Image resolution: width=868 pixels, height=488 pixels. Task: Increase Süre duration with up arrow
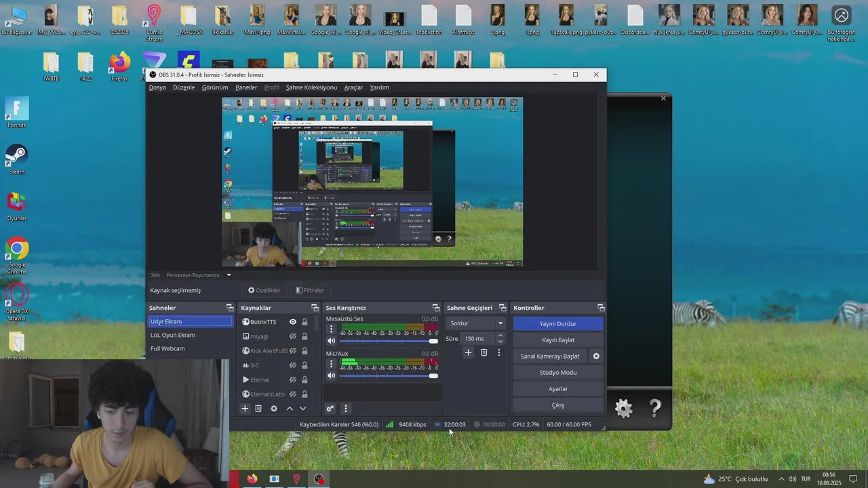coord(500,335)
